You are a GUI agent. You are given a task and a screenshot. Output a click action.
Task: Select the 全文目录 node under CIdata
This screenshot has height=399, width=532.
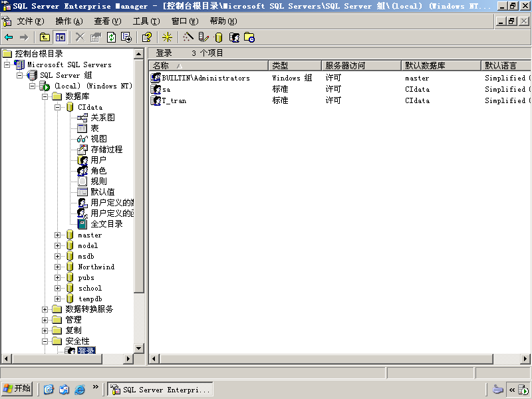coord(106,224)
